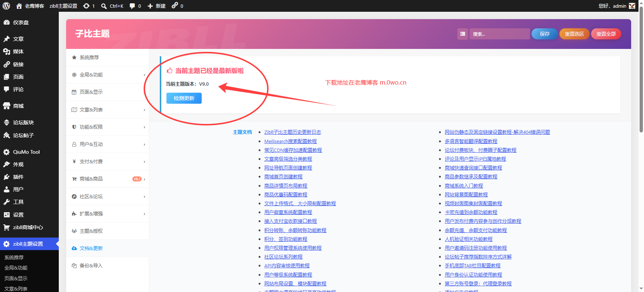Viewport: 644px width, 292px height.
Task: Click the link icon showing 0 in admin bar
Action: (175, 6)
